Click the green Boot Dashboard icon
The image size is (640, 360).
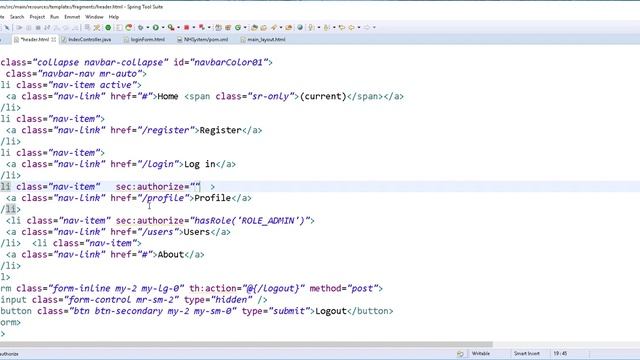[108, 27]
